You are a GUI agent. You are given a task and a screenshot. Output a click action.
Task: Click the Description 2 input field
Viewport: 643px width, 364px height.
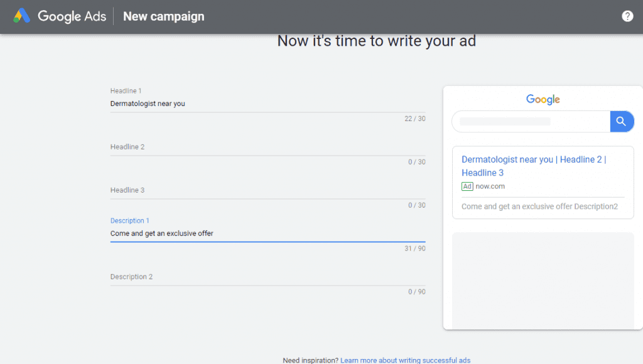267,277
